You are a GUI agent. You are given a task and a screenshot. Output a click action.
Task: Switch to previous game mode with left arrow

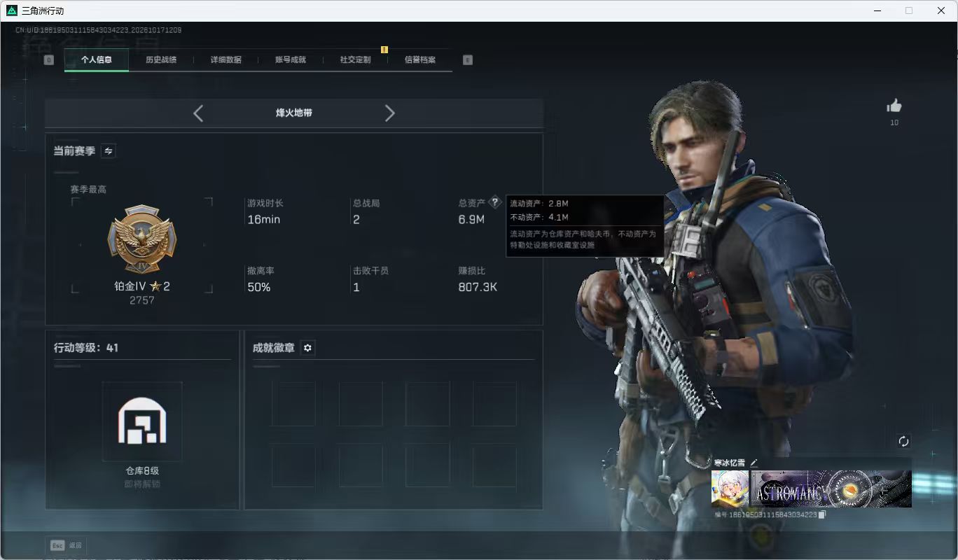coord(198,113)
